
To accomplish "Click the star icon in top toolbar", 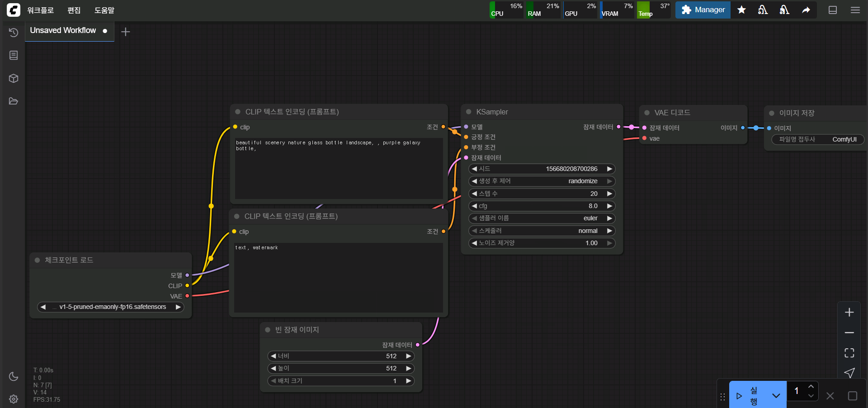I will coord(741,10).
